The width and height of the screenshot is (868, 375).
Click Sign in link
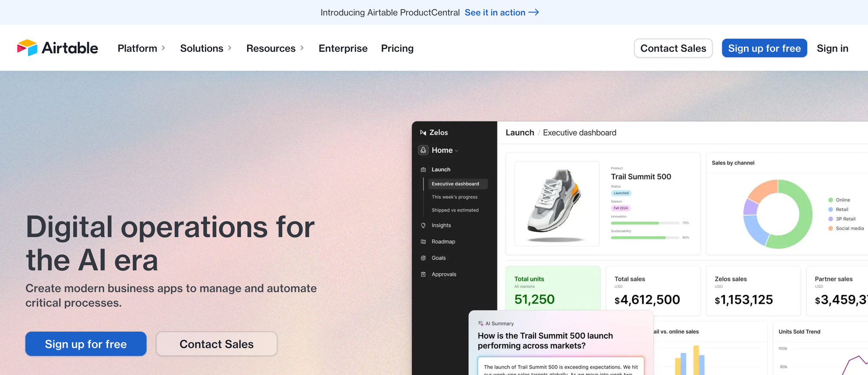(x=832, y=48)
